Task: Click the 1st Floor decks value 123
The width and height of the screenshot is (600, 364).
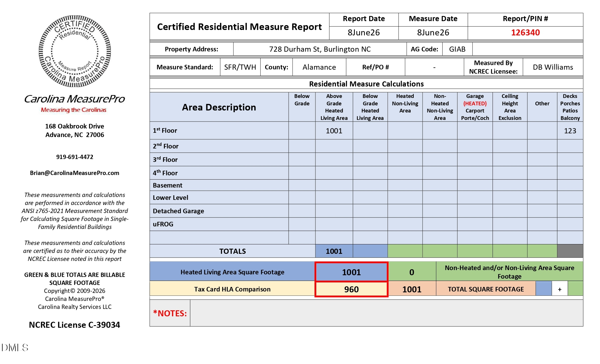Action: [570, 131]
